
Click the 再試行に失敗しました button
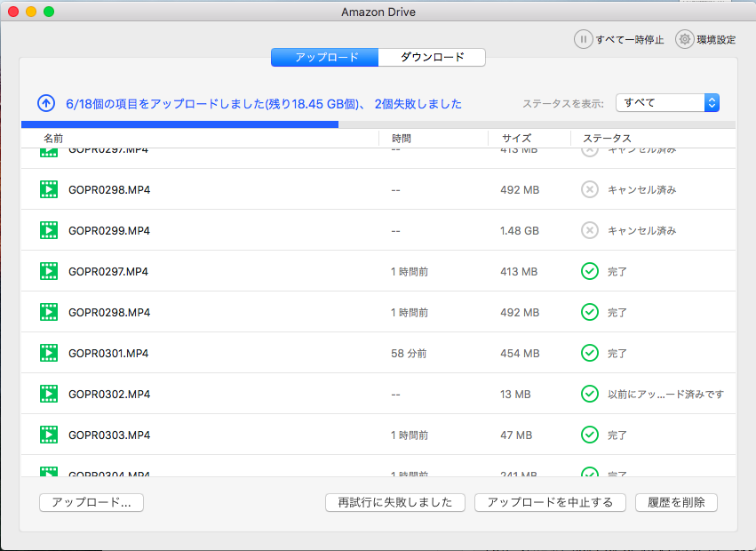[394, 502]
